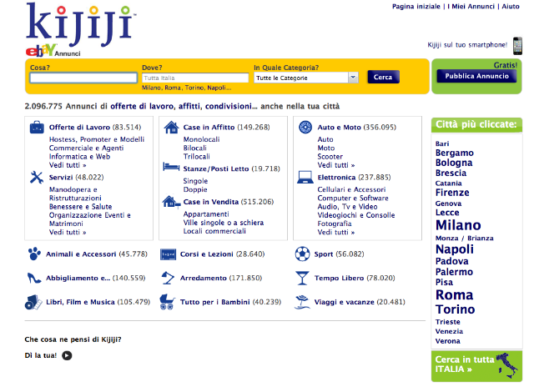Click the Pubblica Annuncio button
The width and height of the screenshot is (534, 392).
476,76
